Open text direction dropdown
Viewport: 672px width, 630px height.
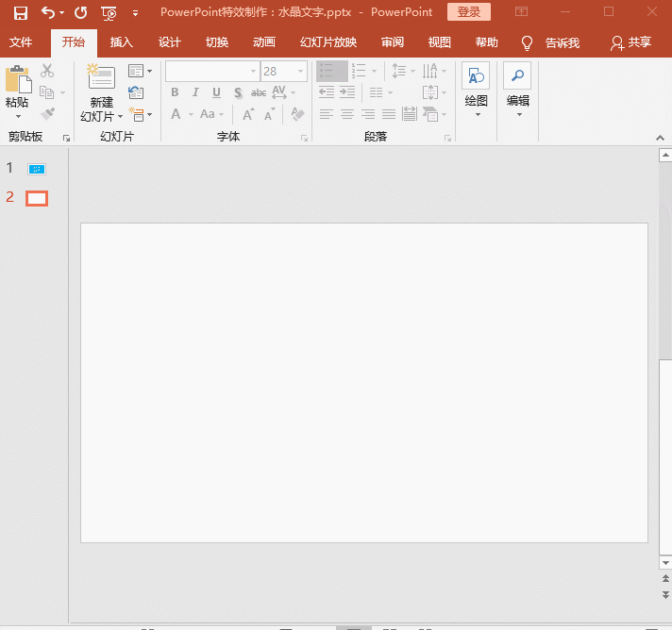point(434,71)
